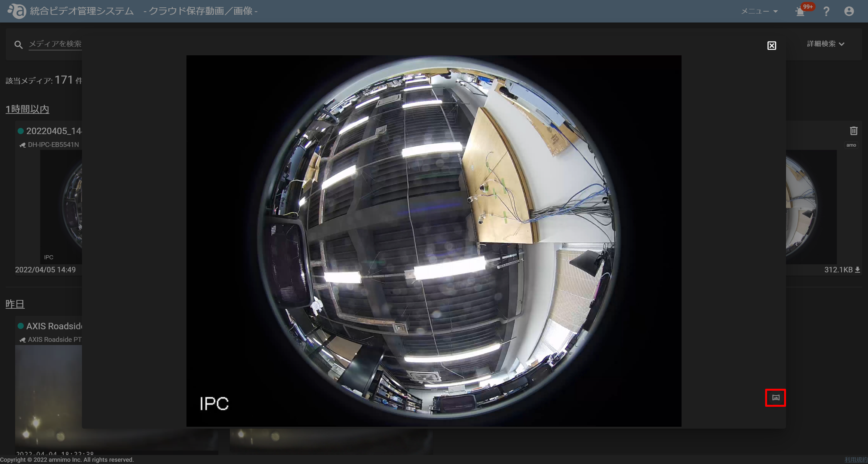This screenshot has height=464, width=868.
Task: Toggle the fisheye dewarp view icon
Action: [x=775, y=397]
